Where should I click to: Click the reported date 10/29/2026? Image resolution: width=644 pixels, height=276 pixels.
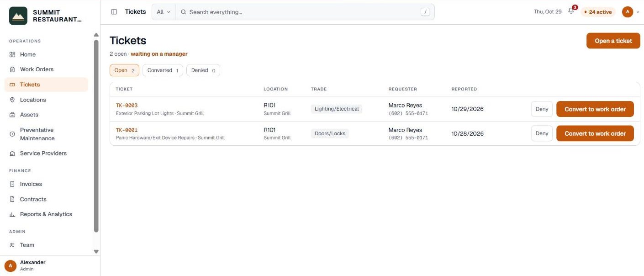click(467, 109)
